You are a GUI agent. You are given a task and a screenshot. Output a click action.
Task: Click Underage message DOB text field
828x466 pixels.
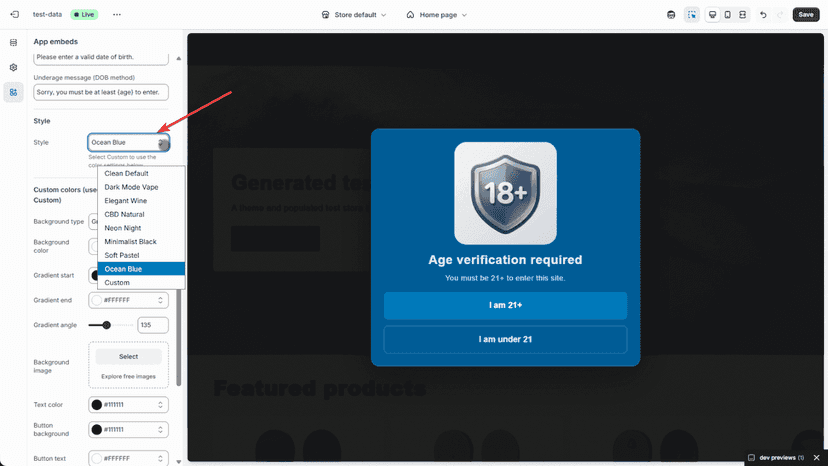[x=101, y=92]
